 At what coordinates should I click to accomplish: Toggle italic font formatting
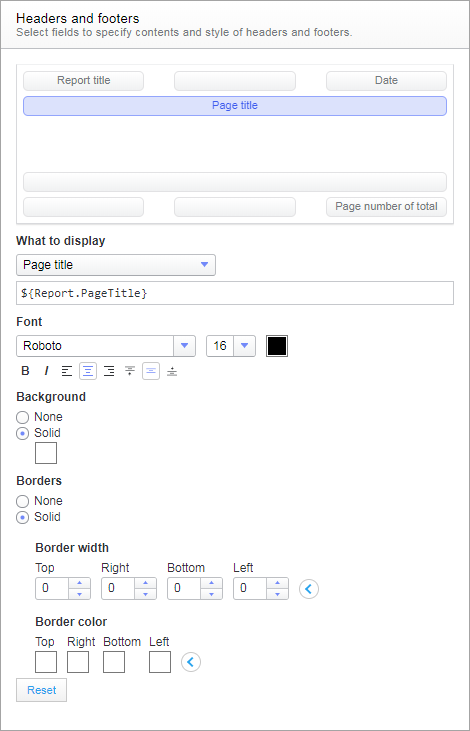(x=46, y=371)
